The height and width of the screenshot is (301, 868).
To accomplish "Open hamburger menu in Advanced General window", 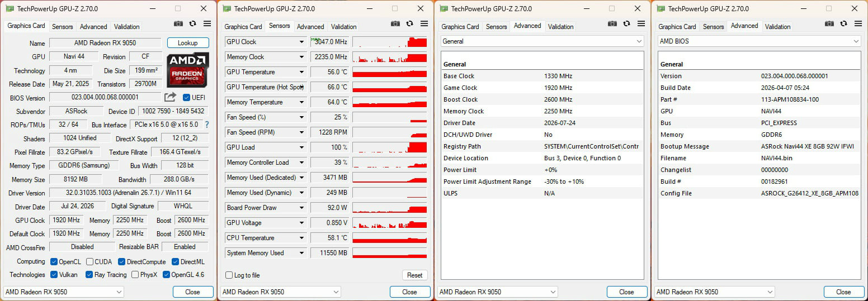I will coord(641,23).
